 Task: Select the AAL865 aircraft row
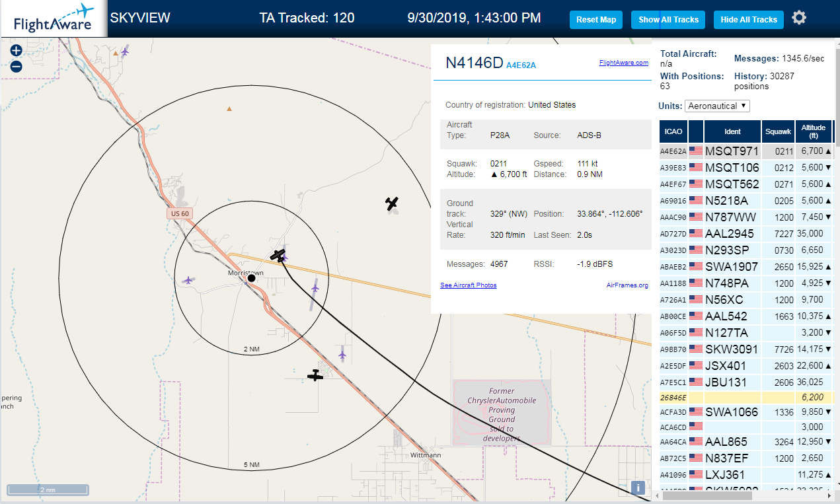click(746, 442)
